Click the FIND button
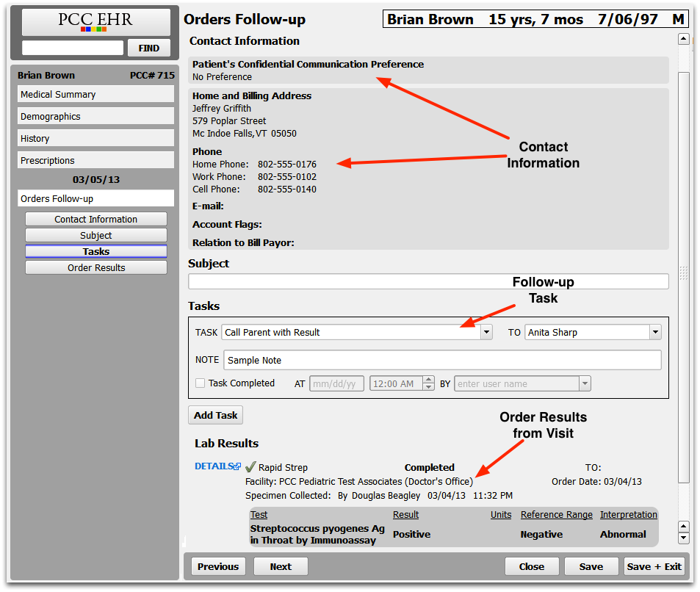 click(148, 48)
